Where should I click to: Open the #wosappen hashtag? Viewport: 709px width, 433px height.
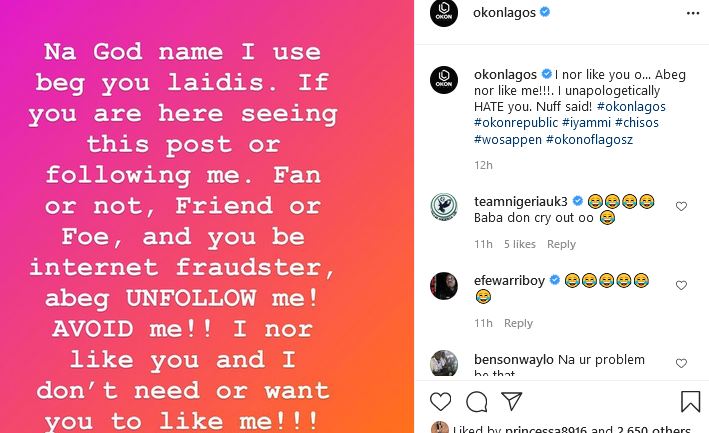506,139
